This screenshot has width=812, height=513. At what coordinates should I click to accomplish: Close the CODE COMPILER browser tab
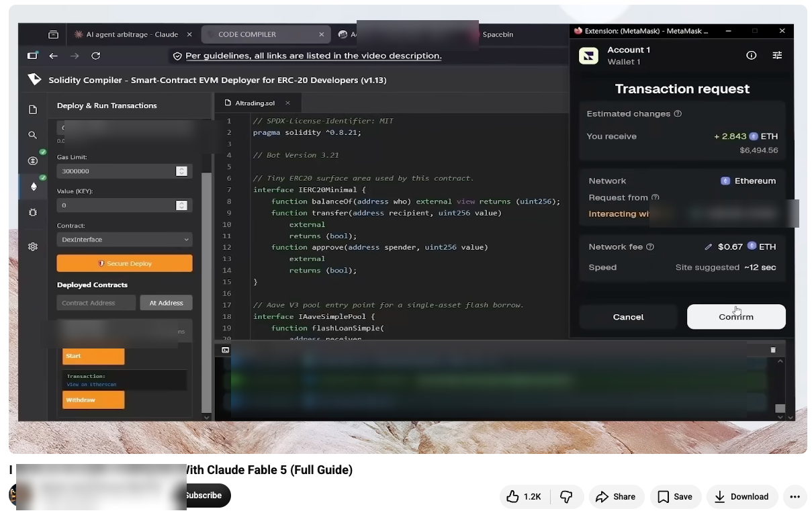coord(322,34)
